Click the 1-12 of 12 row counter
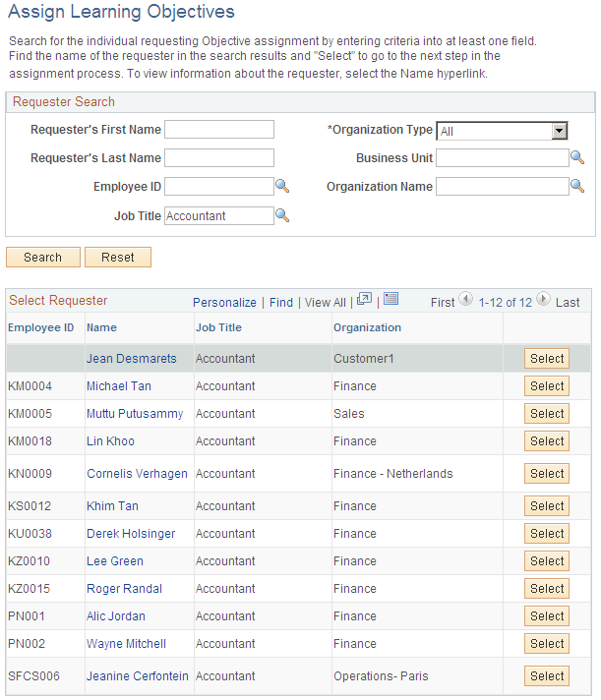601x700 pixels. 505,303
